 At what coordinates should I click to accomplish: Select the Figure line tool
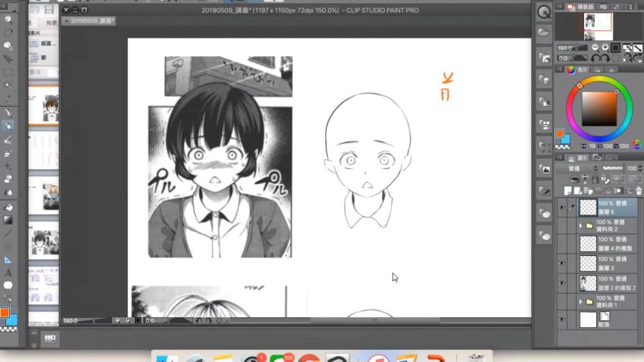[8, 233]
